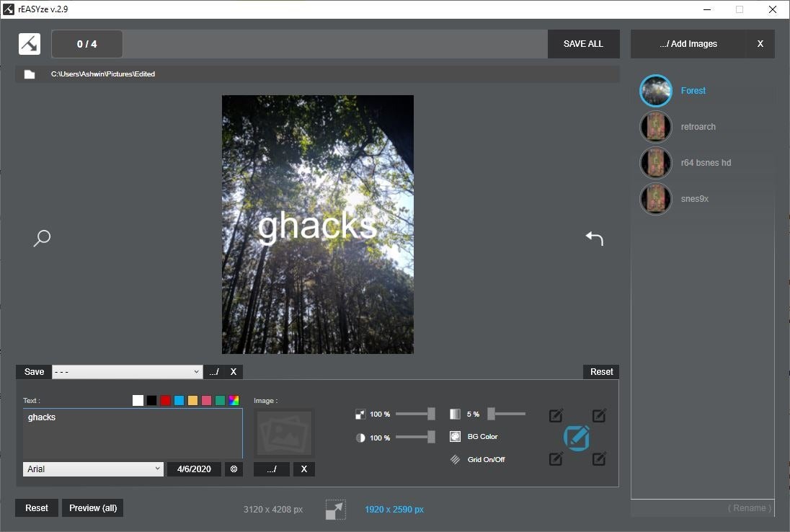
Task: Click the size percentage icon beside the first 100 %
Action: pos(360,414)
